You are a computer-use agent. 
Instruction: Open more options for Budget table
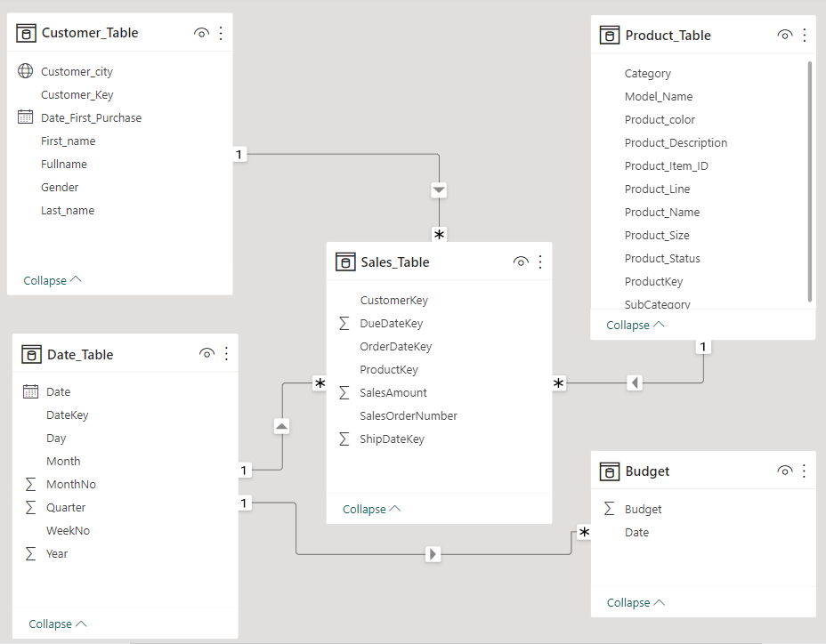click(804, 471)
